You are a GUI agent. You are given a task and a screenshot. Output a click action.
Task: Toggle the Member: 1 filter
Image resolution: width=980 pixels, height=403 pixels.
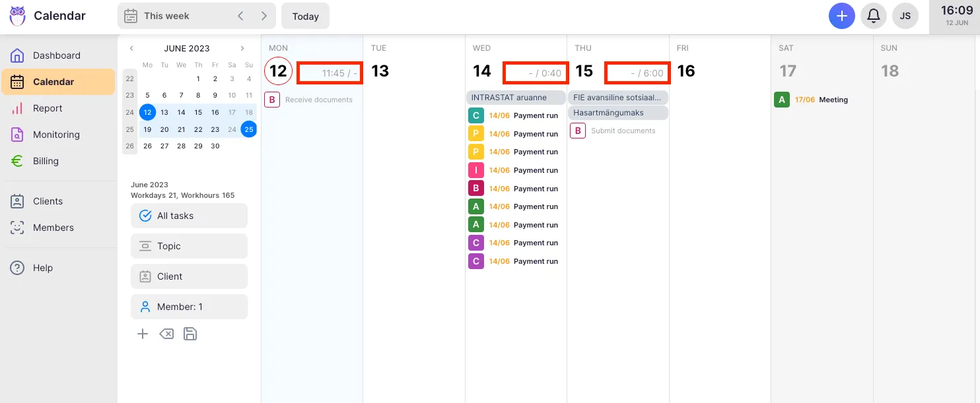189,306
